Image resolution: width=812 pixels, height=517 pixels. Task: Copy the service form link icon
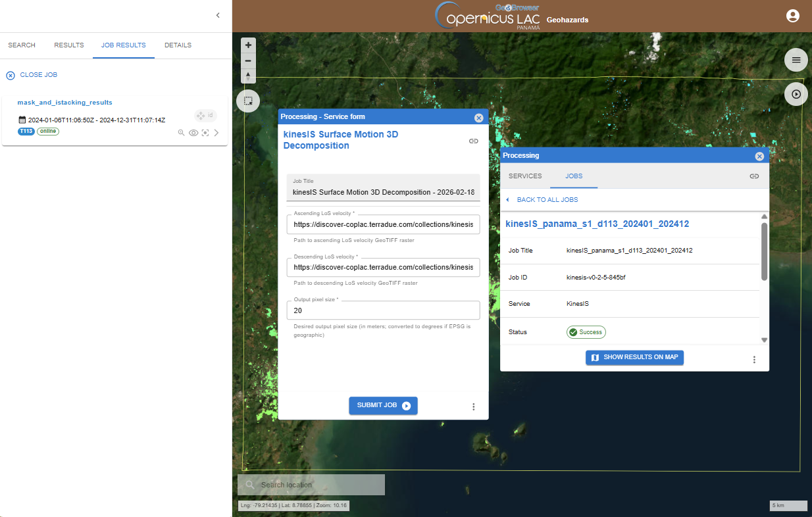pyautogui.click(x=473, y=141)
